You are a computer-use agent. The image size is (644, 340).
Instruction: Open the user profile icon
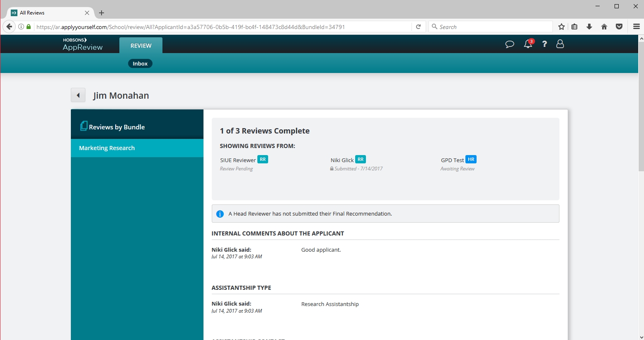click(x=560, y=44)
